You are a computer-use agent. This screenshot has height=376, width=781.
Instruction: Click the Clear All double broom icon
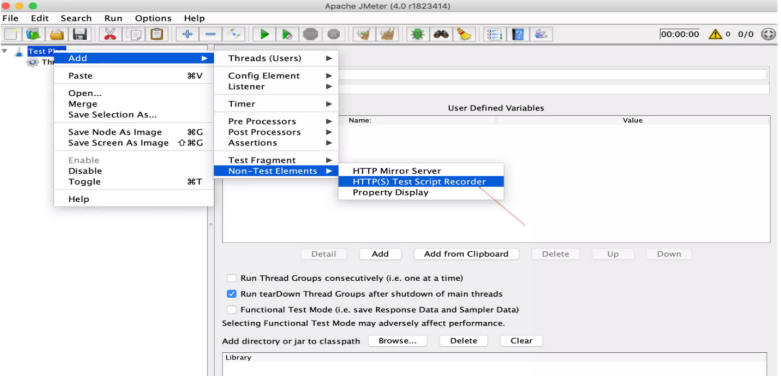click(x=387, y=34)
